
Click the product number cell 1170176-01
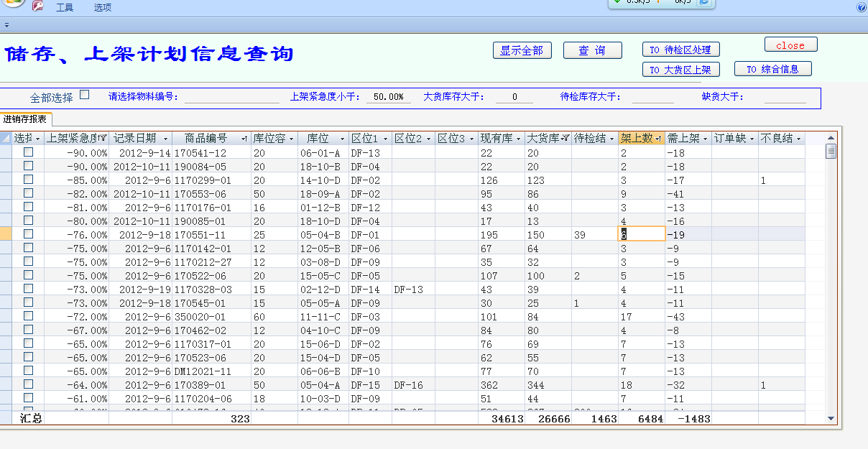pyautogui.click(x=212, y=207)
